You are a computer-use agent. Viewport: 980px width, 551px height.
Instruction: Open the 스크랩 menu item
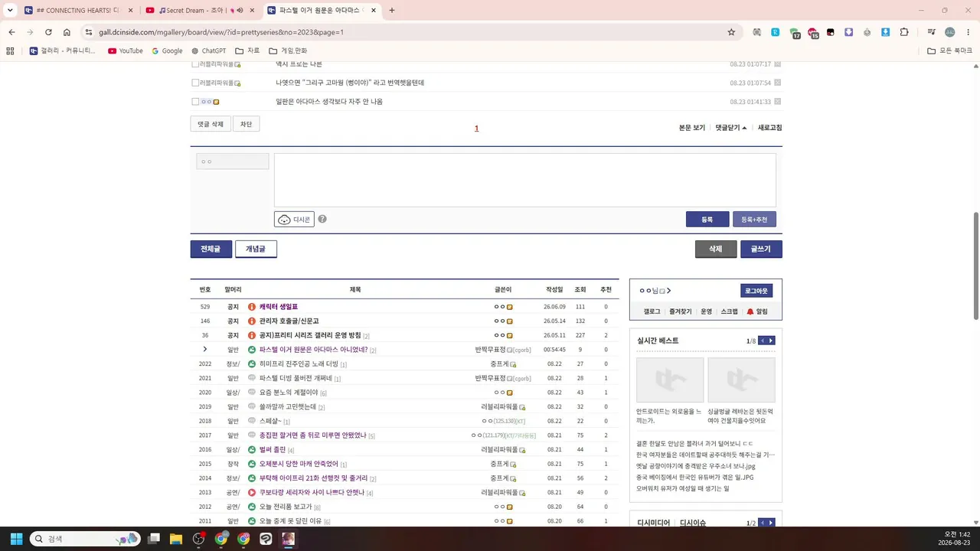(x=730, y=311)
